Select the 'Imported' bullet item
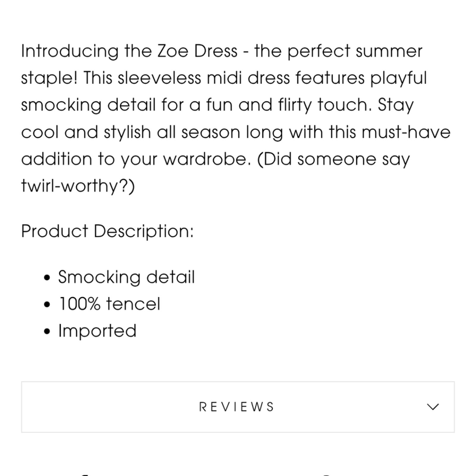Image resolution: width=476 pixels, height=476 pixels. click(x=97, y=331)
